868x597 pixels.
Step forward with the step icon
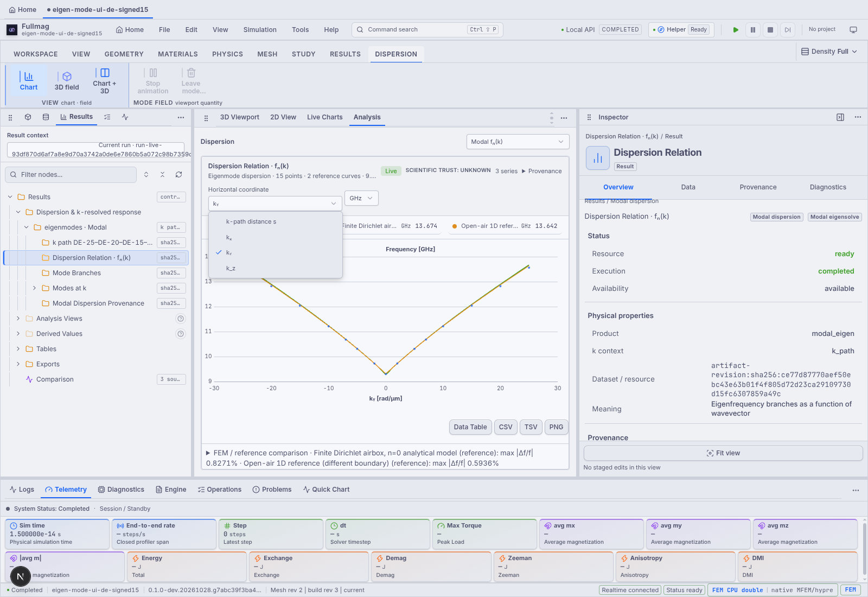click(788, 30)
